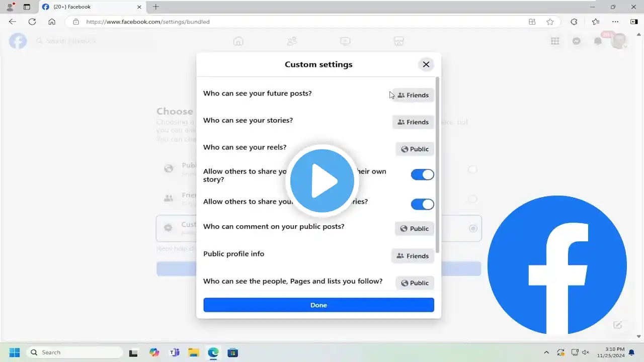Open followed people and Pages audience selector
The image size is (644, 362).
tap(415, 283)
